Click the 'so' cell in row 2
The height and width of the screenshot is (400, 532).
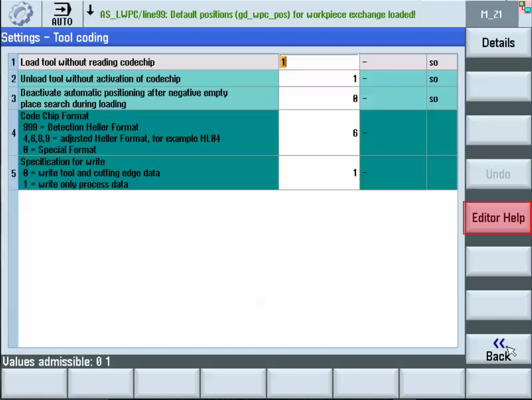click(x=441, y=79)
